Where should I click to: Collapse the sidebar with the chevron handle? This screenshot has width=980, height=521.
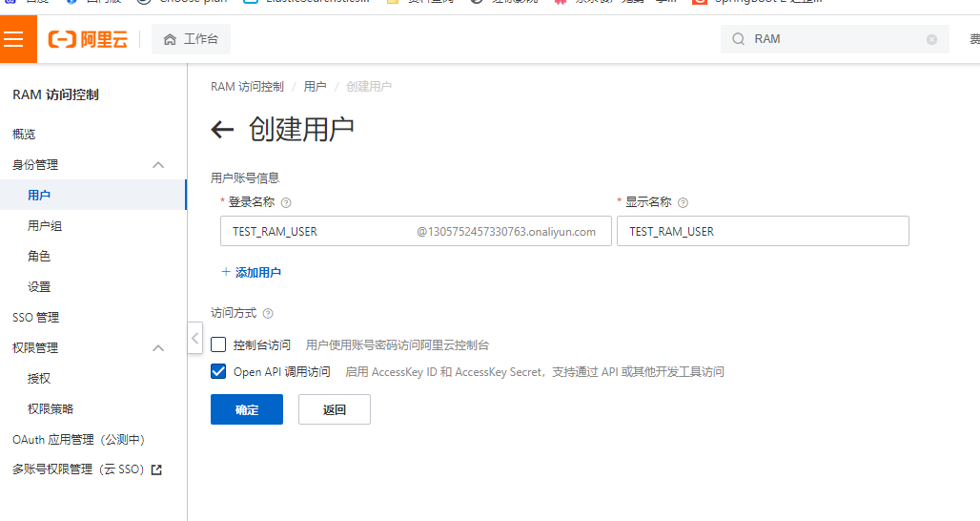click(x=195, y=339)
